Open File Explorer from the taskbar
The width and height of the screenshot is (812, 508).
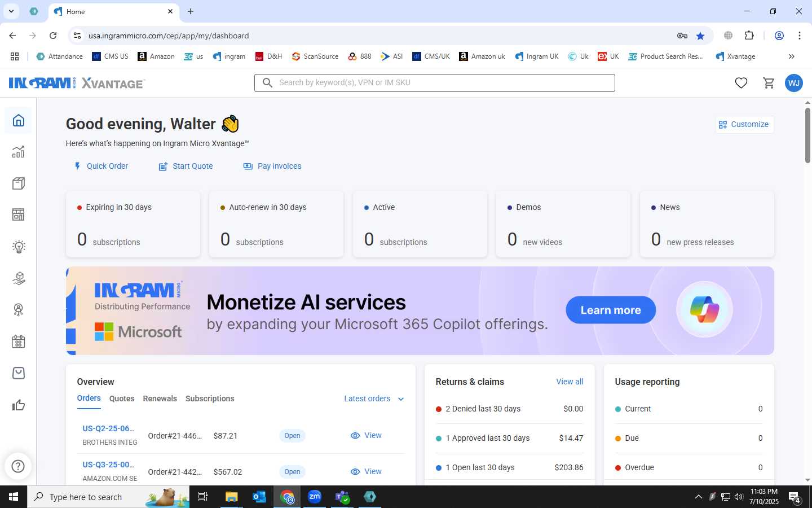(x=232, y=497)
